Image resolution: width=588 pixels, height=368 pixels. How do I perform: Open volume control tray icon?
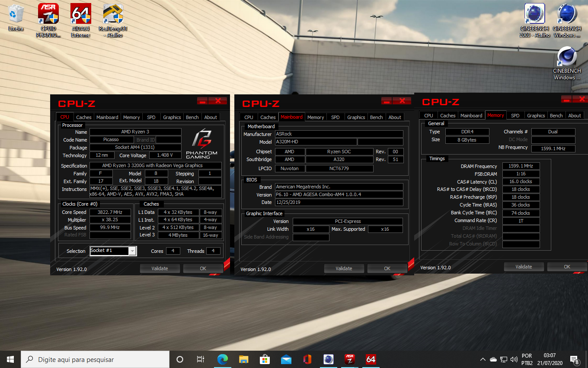tap(514, 359)
